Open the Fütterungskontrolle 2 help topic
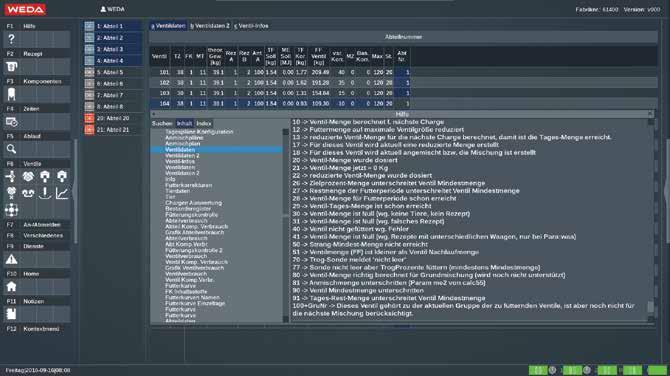Viewport: 670px width, 376px height. click(194, 250)
